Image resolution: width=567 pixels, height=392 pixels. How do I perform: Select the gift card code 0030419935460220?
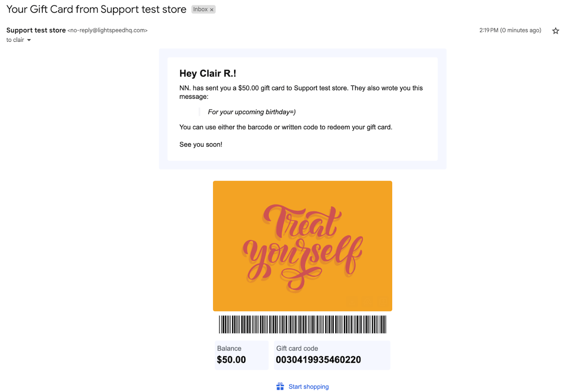[x=318, y=360]
